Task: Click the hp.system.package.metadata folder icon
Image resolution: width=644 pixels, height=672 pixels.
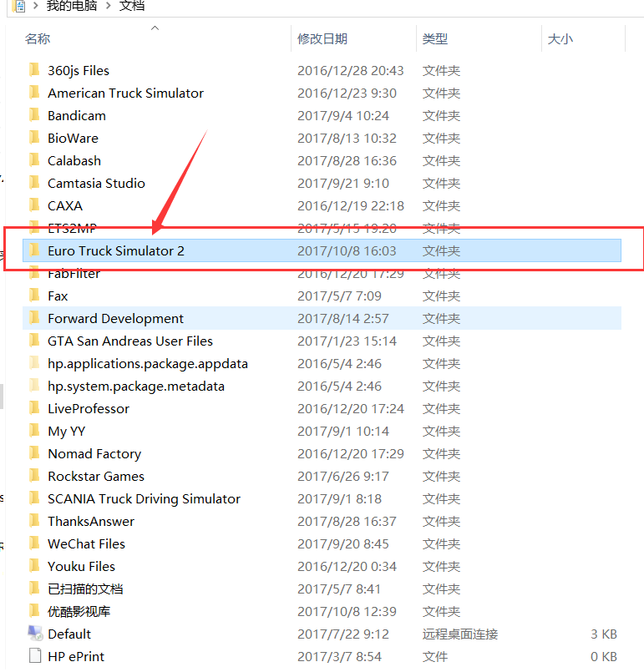Action: (34, 386)
